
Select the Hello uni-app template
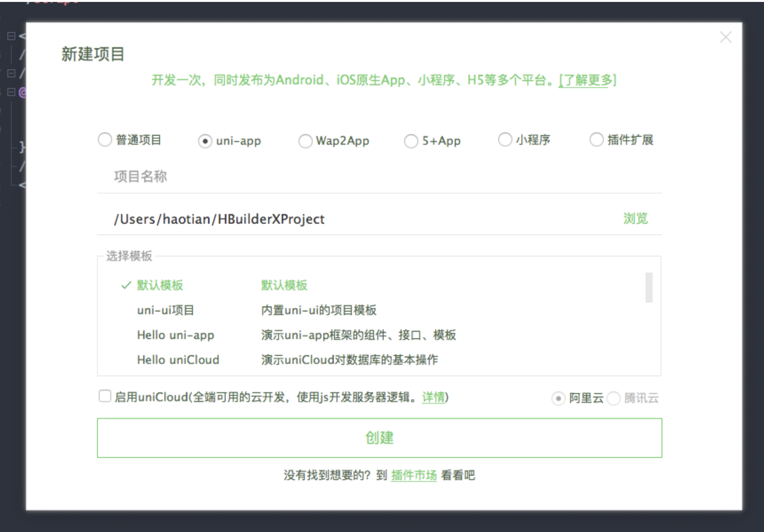176,335
